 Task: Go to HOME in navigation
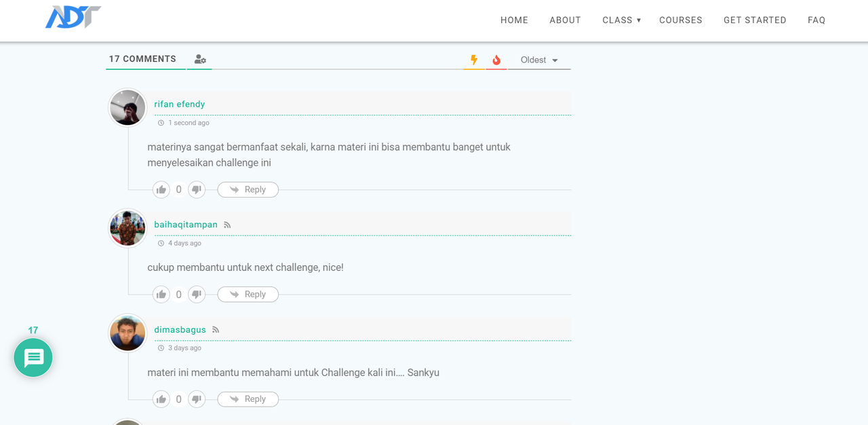514,20
